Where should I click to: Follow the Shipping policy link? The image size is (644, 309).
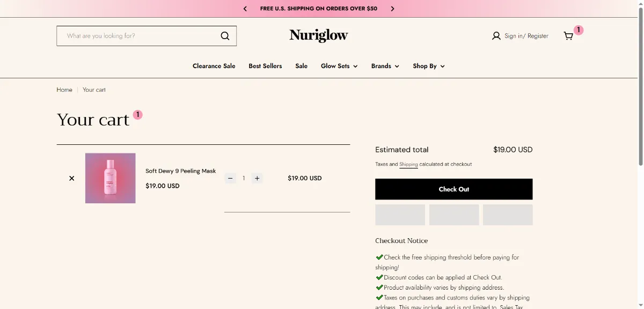[x=408, y=164]
